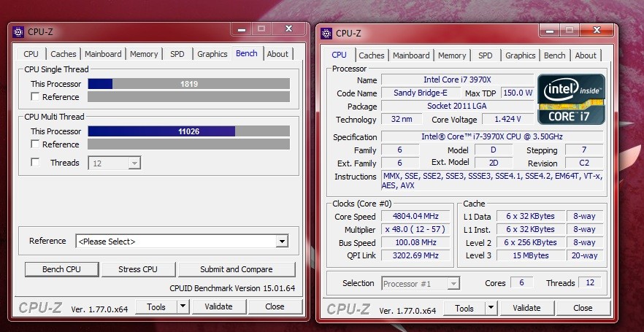Open the Reference <Please Select> dropdown
The height and width of the screenshot is (332, 644).
182,242
